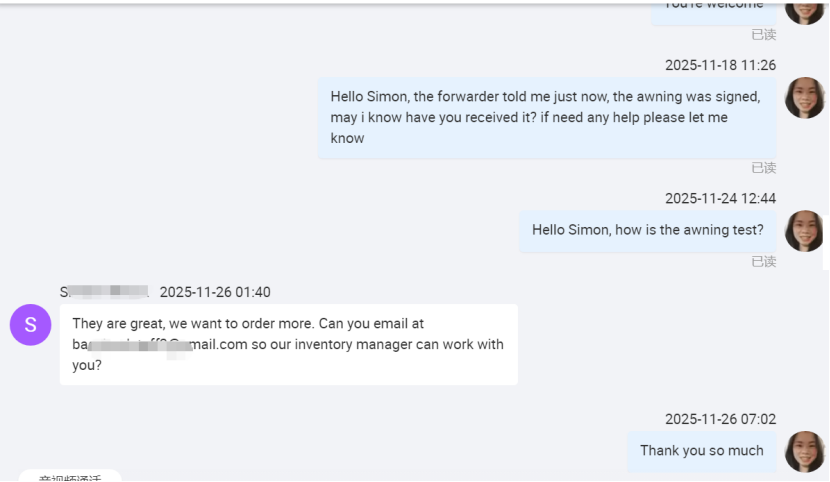
Task: Click avatar beside "Thank you so much"
Action: pos(804,451)
